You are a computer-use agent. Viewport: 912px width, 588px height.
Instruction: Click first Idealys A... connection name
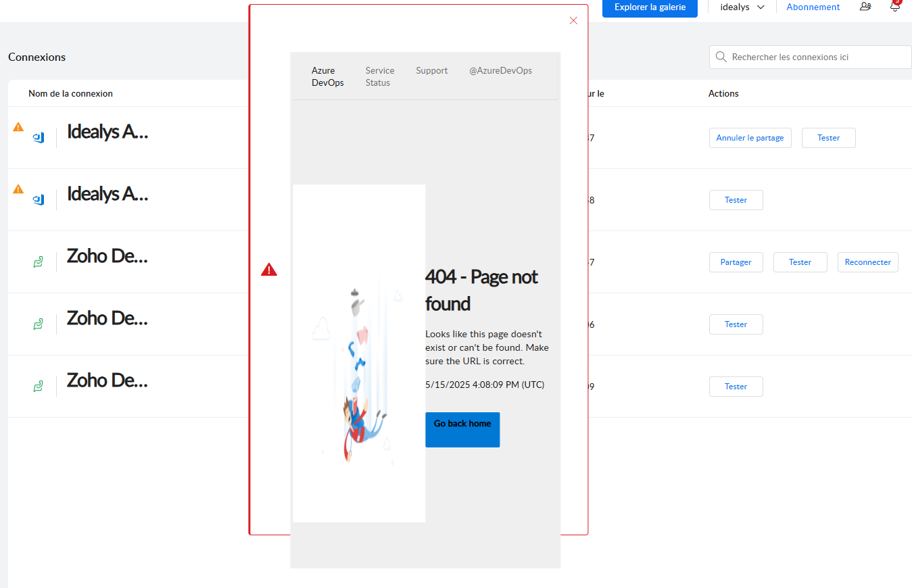107,132
